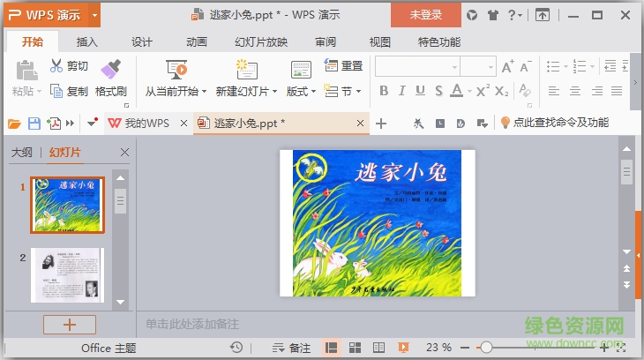Toggle right text alignment

coord(596,91)
